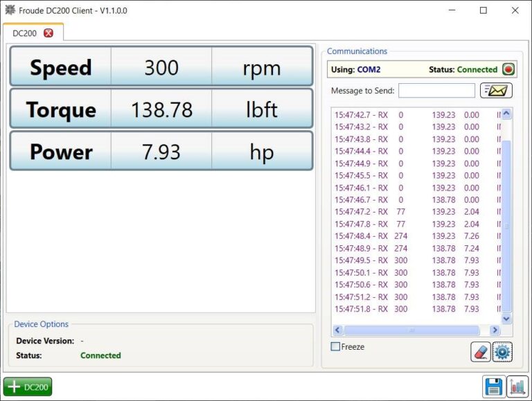Image resolution: width=532 pixels, height=401 pixels.
Task: Select log row 15:47:43.8 - RX
Action: click(x=416, y=139)
